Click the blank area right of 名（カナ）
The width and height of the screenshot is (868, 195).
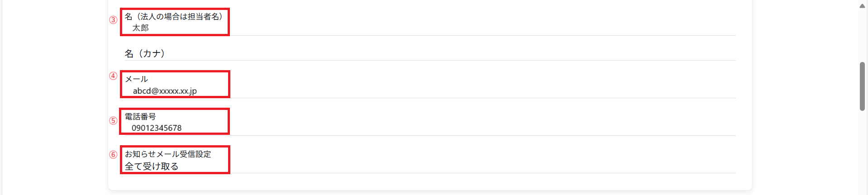(x=430, y=54)
